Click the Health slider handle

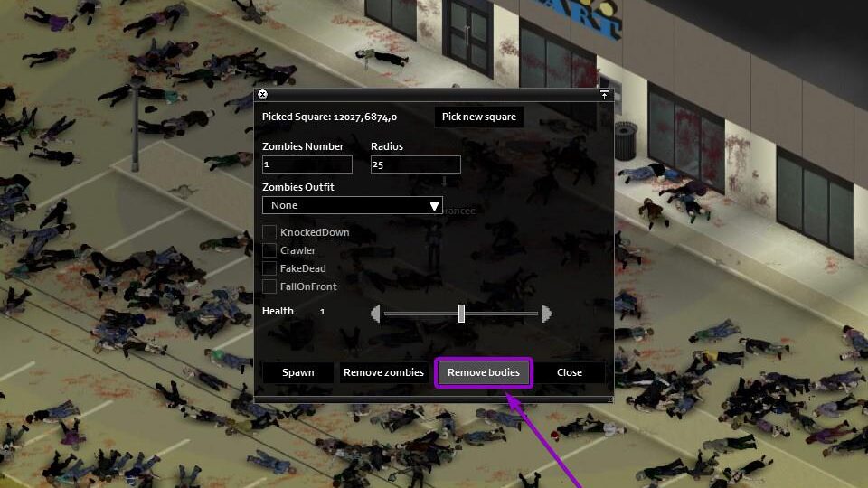pyautogui.click(x=461, y=314)
